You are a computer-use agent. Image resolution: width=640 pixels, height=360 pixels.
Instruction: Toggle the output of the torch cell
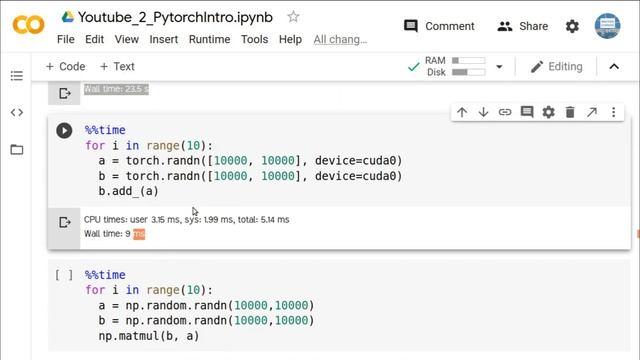pyautogui.click(x=64, y=222)
